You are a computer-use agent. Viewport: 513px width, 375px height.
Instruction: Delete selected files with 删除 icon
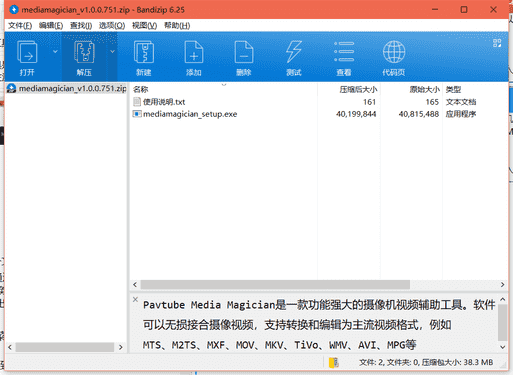click(x=244, y=57)
